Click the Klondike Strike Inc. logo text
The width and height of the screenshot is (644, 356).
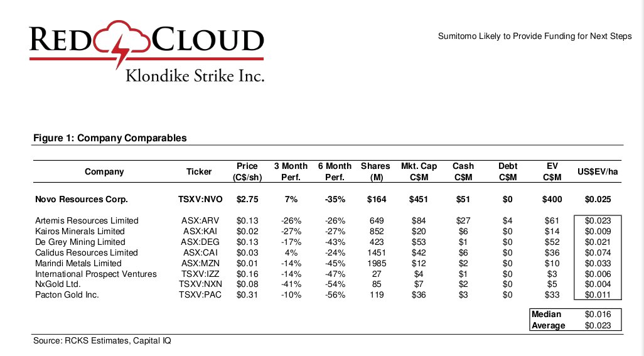[x=195, y=76]
